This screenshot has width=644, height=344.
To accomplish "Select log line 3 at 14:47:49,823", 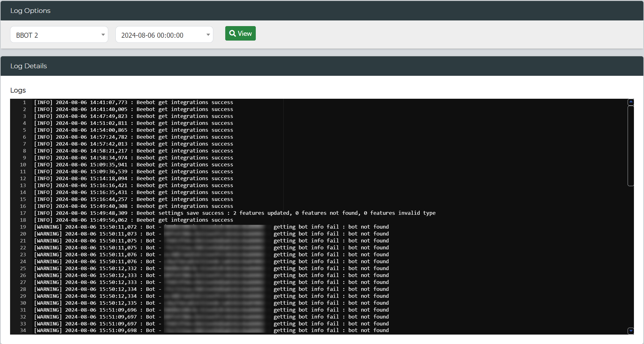I will pos(133,116).
